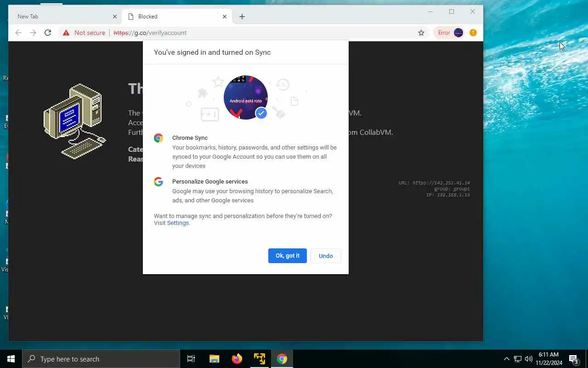Open the Settings link in sync dialog
Image resolution: width=588 pixels, height=368 pixels.
click(x=178, y=223)
